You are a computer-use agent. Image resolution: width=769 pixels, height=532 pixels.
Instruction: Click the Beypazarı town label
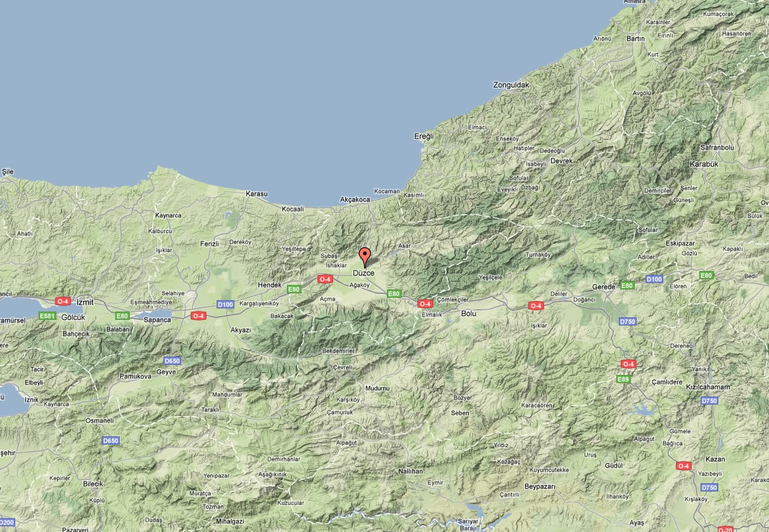point(540,486)
